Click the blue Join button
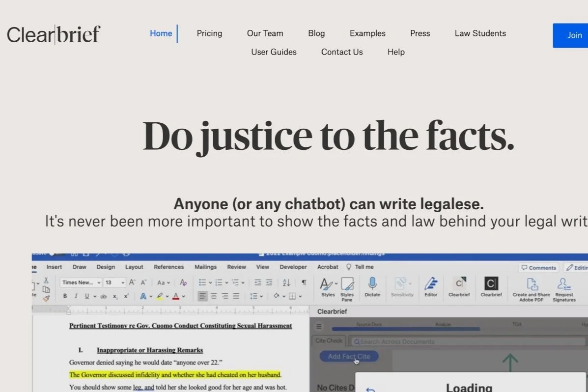588x392 pixels. tap(570, 35)
